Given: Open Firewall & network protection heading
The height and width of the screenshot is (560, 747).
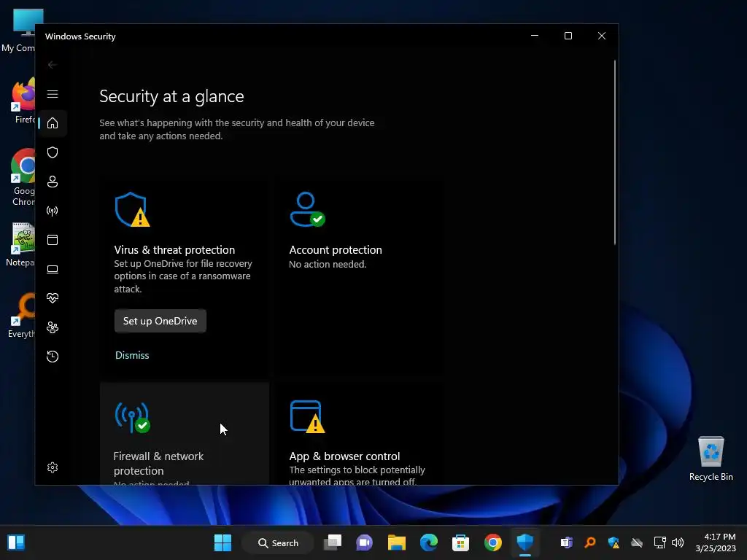Looking at the screenshot, I should coord(158,463).
